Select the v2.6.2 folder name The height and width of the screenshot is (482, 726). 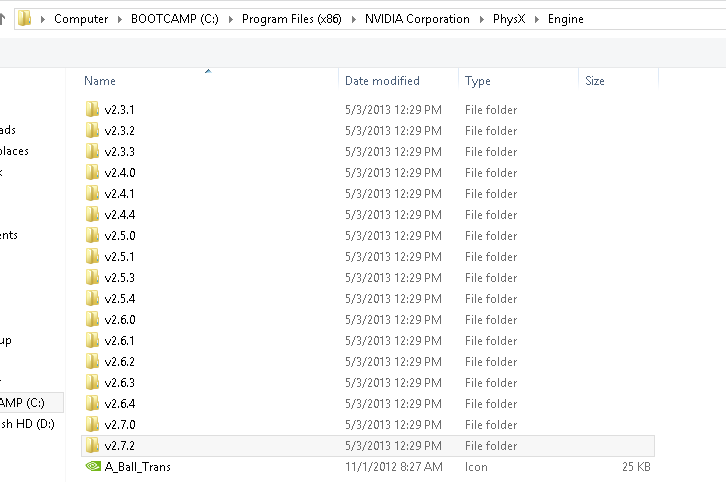(119, 362)
